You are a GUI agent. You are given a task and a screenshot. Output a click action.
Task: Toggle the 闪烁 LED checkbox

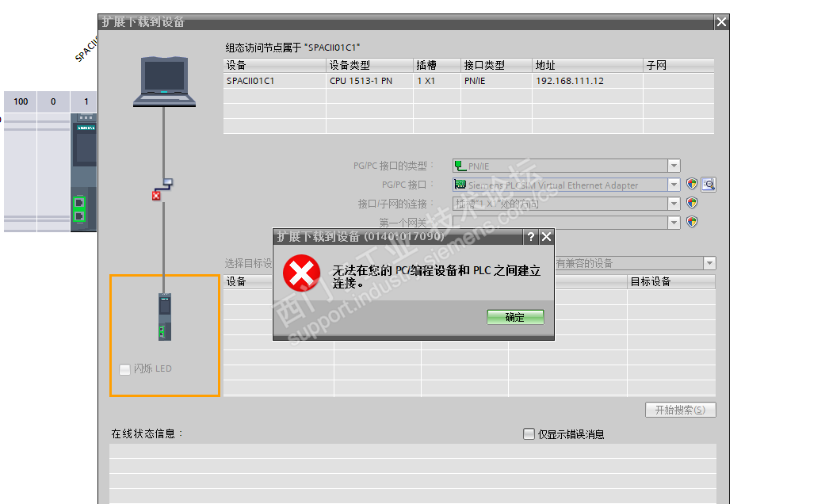click(x=124, y=369)
